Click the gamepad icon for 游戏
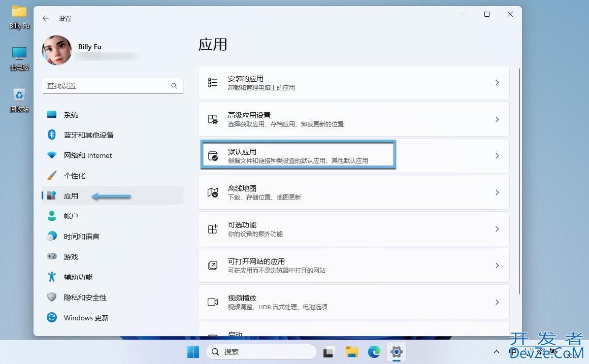This screenshot has width=589, height=364. click(52, 256)
